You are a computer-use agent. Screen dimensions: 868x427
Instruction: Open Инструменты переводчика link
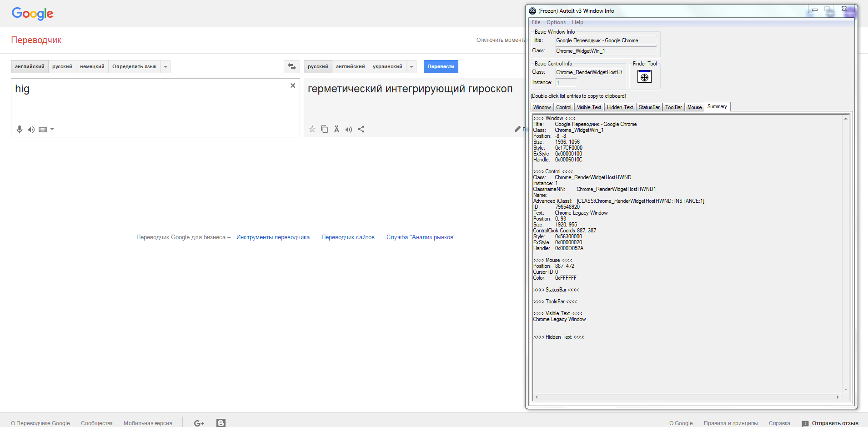tap(273, 237)
